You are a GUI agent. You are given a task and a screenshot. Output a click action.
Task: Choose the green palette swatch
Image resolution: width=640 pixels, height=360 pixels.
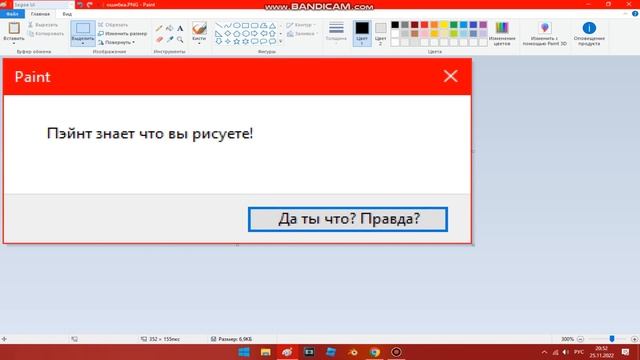(454, 25)
